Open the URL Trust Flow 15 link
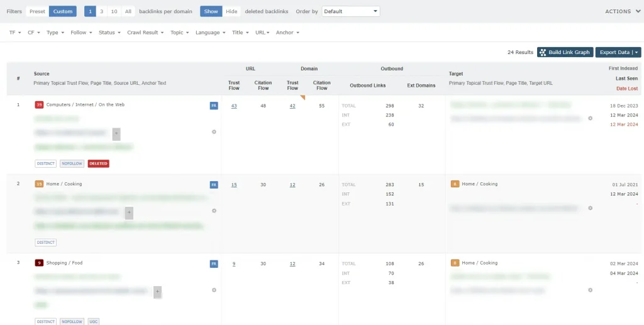 pos(234,185)
